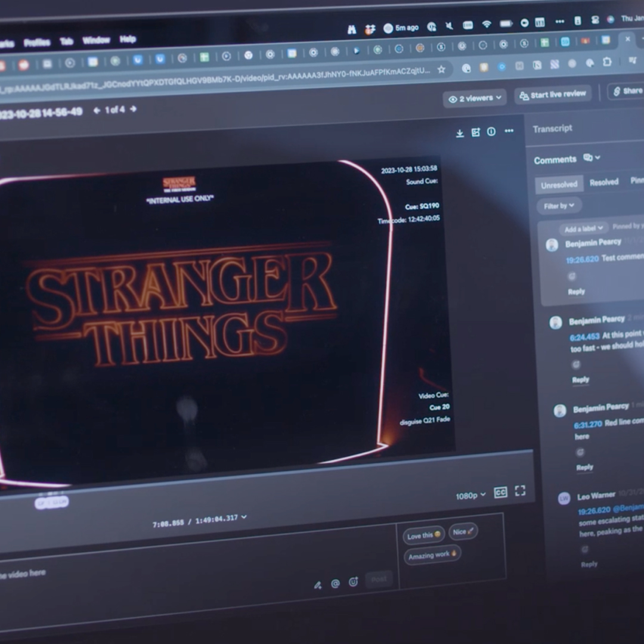Click Leo Warner's LW avatar
The width and height of the screenshot is (644, 644).
coord(564,498)
